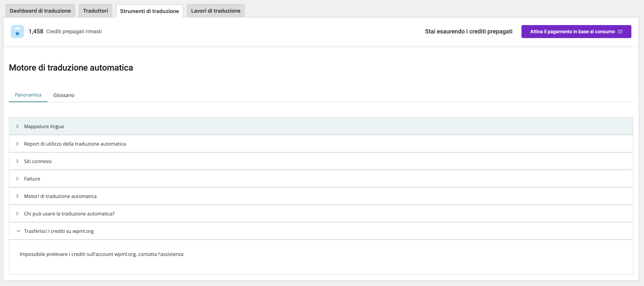Select Strumenti di traduzione tab
The height and width of the screenshot is (286, 644).
click(x=149, y=11)
